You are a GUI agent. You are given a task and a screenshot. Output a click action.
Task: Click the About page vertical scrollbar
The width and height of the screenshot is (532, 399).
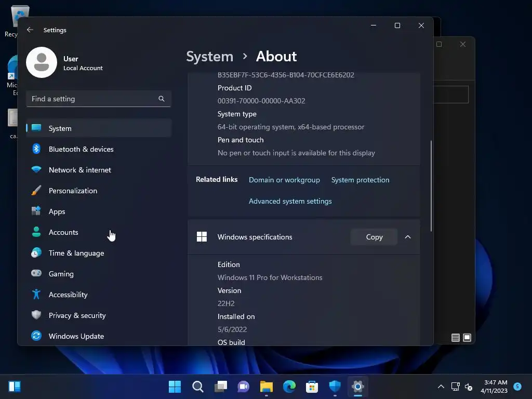431,186
